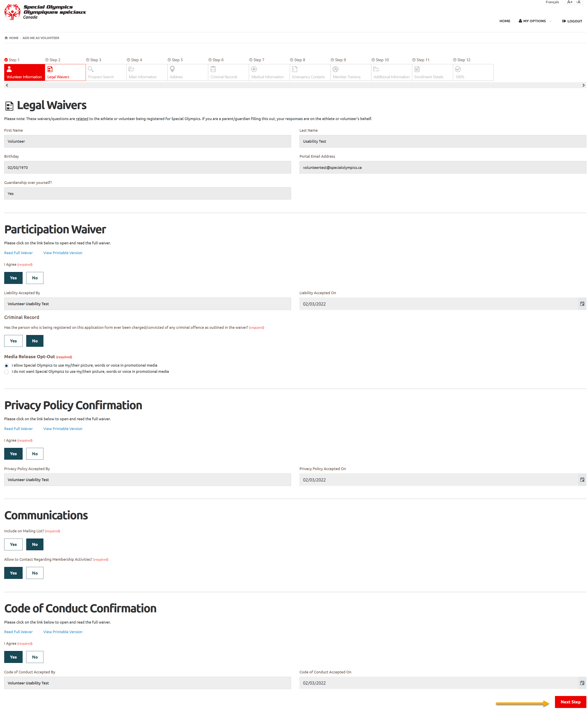Click the Member Training ball icon
The image size is (588, 715).
click(336, 69)
